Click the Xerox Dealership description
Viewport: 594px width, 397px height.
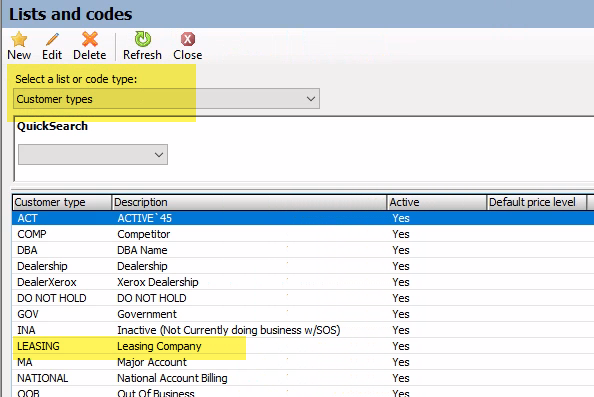tap(158, 282)
